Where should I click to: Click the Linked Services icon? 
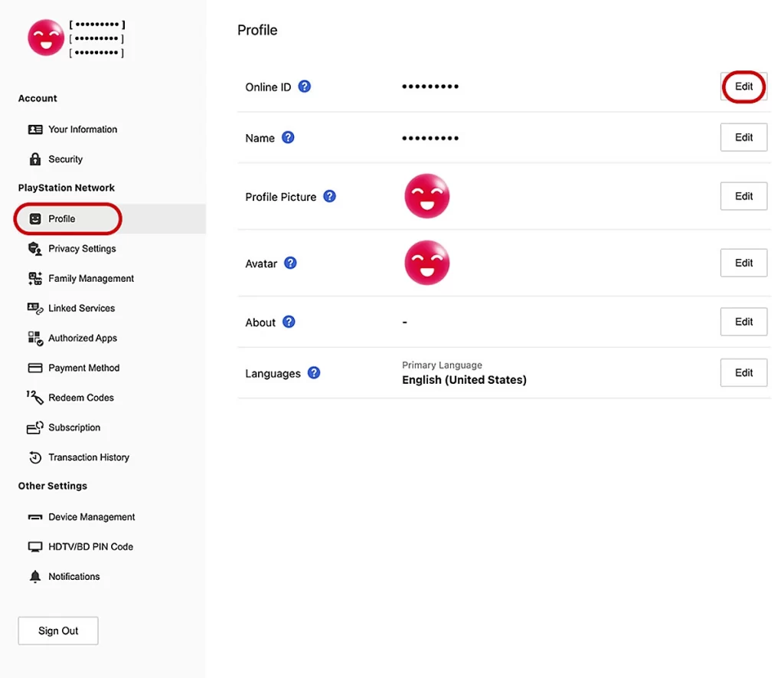35,308
